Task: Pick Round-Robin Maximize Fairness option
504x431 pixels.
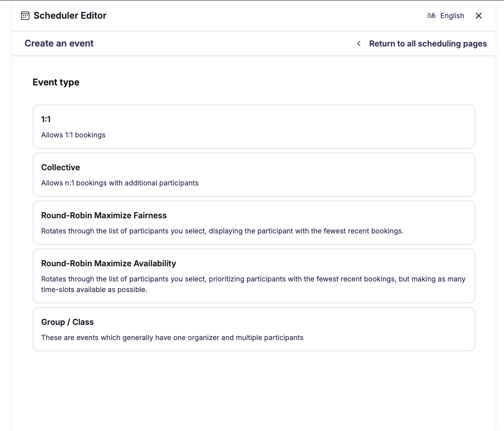Action: [254, 223]
